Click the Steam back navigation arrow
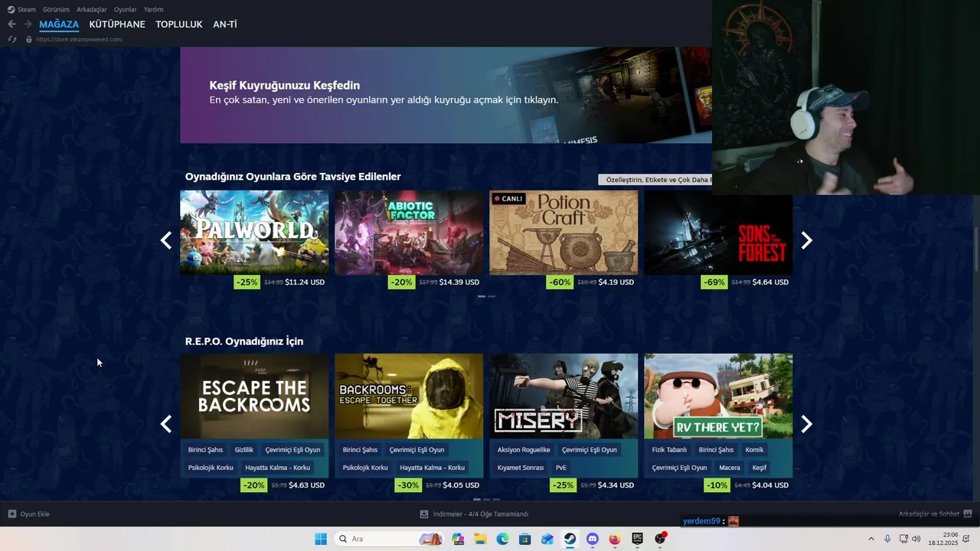980x551 pixels. pyautogui.click(x=11, y=24)
